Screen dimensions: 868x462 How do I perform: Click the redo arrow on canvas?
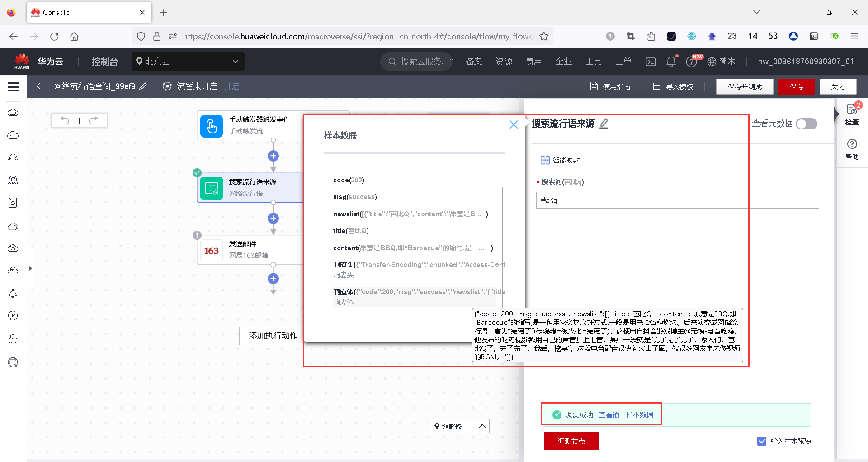[93, 120]
